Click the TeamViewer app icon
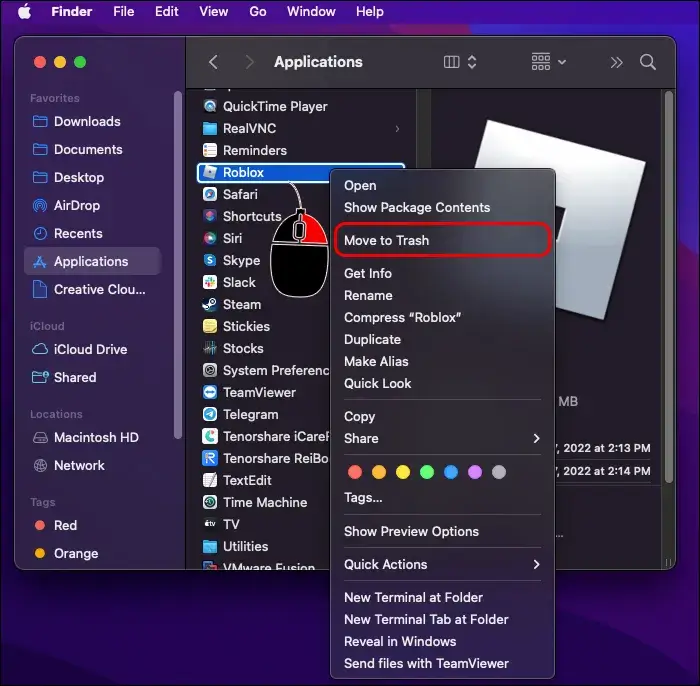Image resolution: width=700 pixels, height=686 pixels. coord(210,392)
